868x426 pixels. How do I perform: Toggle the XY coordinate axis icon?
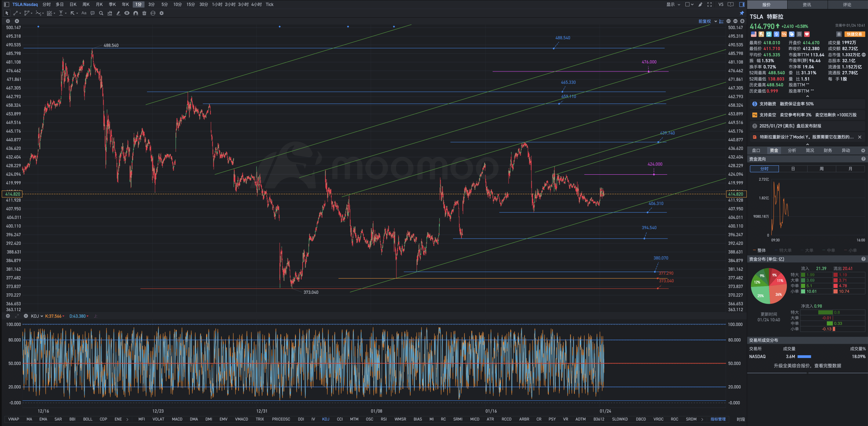point(721,21)
